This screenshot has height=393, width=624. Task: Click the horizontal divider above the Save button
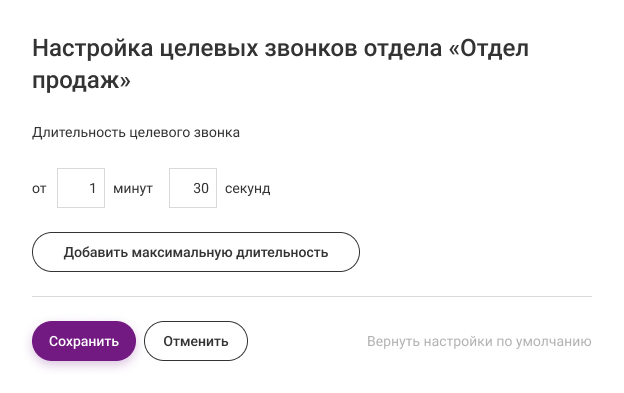coord(312,296)
